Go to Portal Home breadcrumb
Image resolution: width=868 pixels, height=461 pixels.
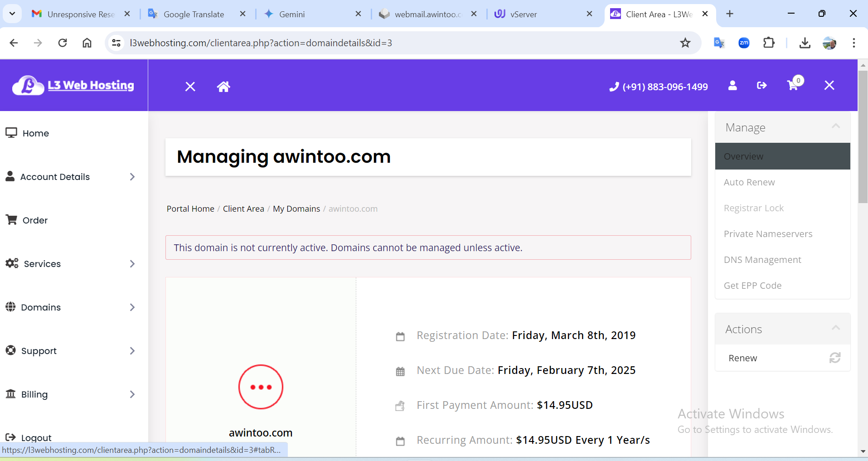(x=190, y=209)
